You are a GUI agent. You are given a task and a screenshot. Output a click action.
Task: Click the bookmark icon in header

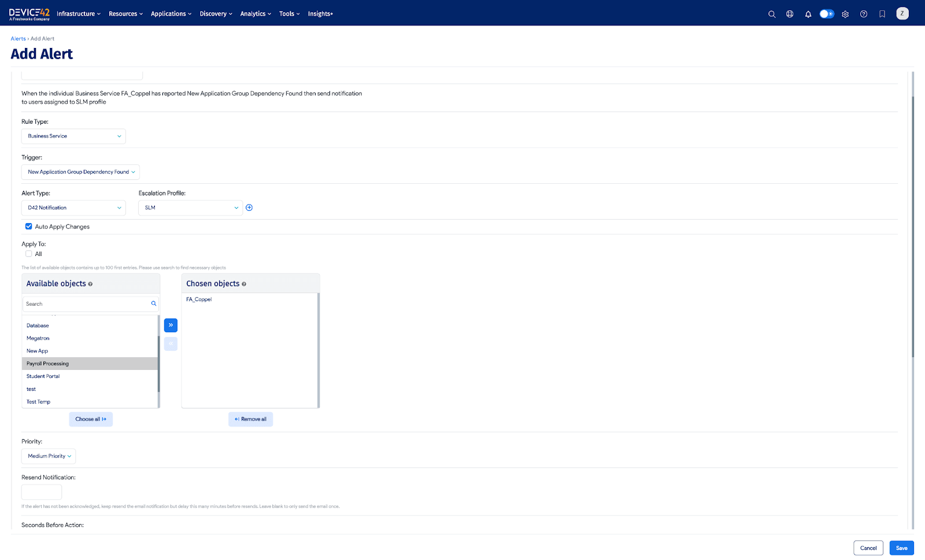tap(882, 14)
